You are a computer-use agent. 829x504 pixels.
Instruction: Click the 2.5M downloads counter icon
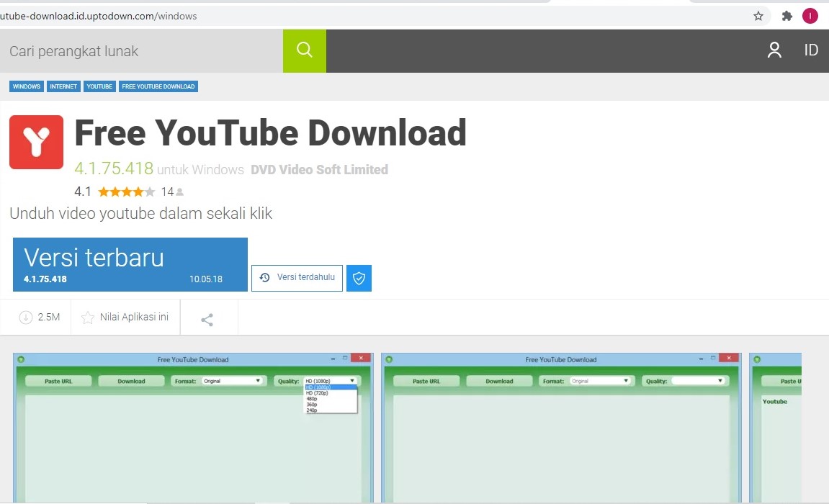(x=25, y=317)
